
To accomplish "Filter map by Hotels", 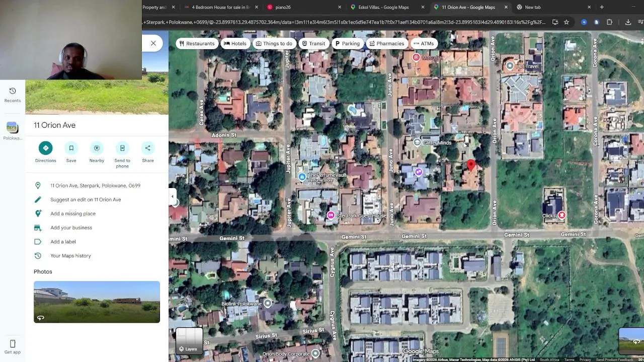I will click(235, 44).
